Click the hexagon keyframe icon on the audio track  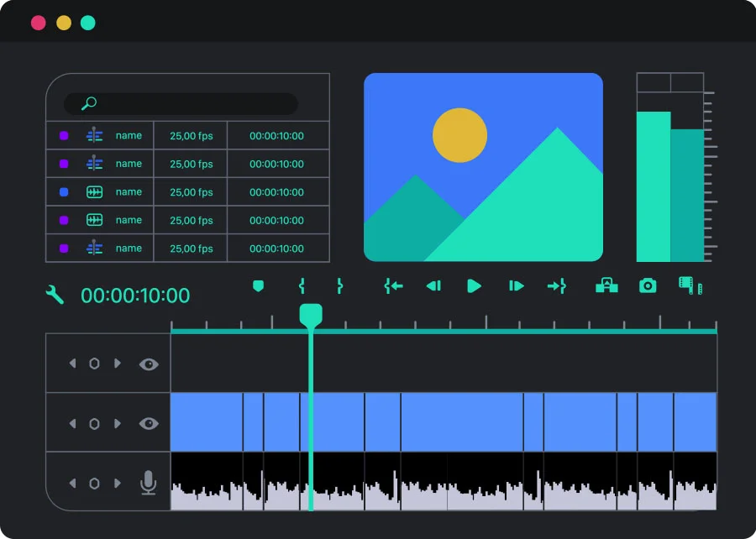tap(94, 483)
